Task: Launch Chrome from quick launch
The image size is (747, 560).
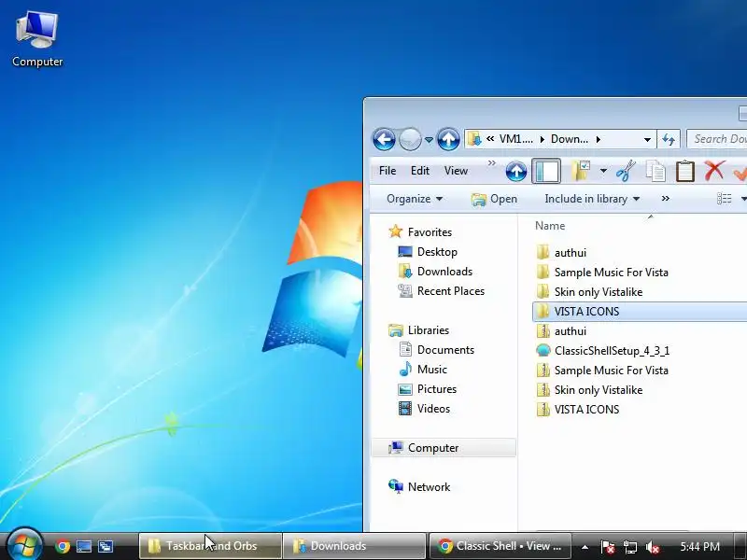Action: [62, 546]
